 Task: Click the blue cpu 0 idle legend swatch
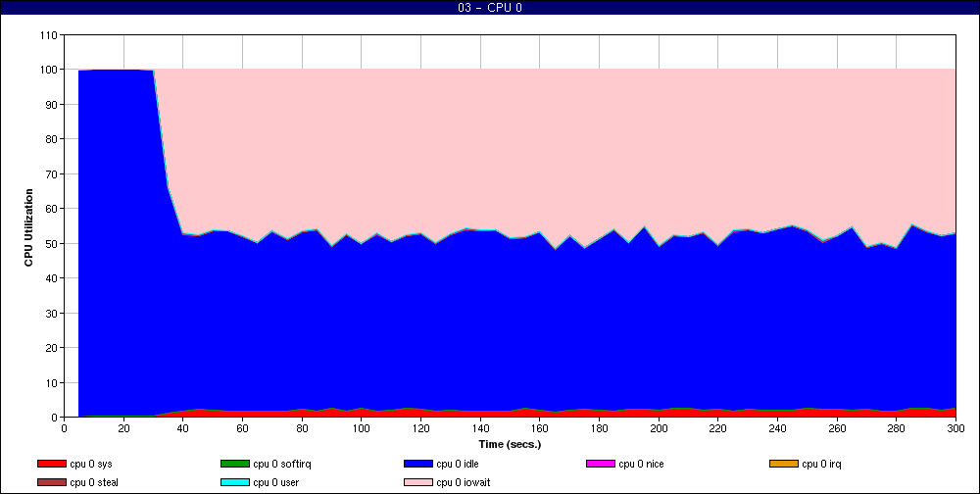[x=418, y=464]
